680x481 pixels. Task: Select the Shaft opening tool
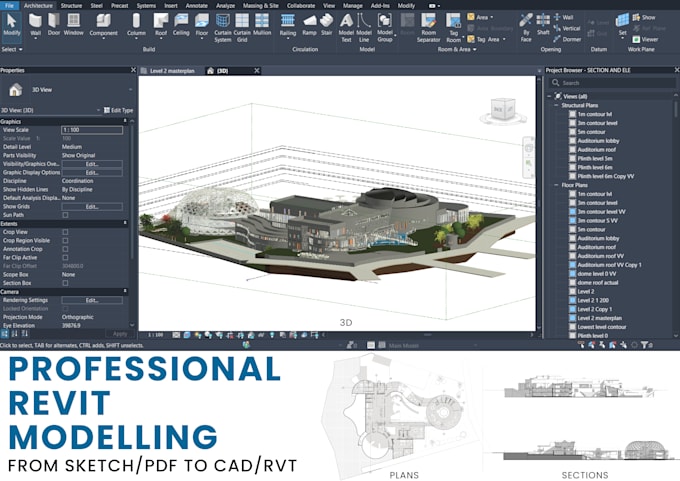(x=543, y=25)
